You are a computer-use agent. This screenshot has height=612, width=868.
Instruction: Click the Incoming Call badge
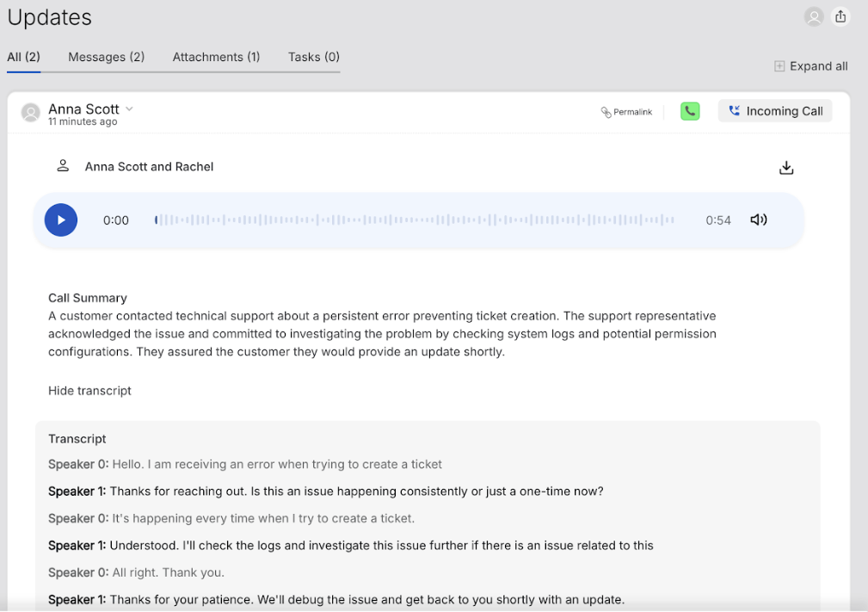pos(775,111)
